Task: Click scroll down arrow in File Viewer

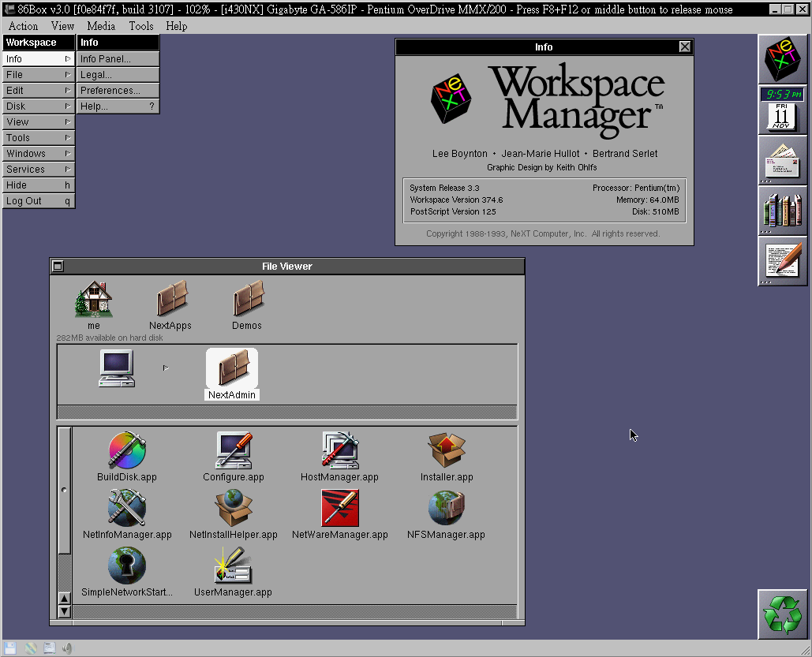Action: coord(64,611)
